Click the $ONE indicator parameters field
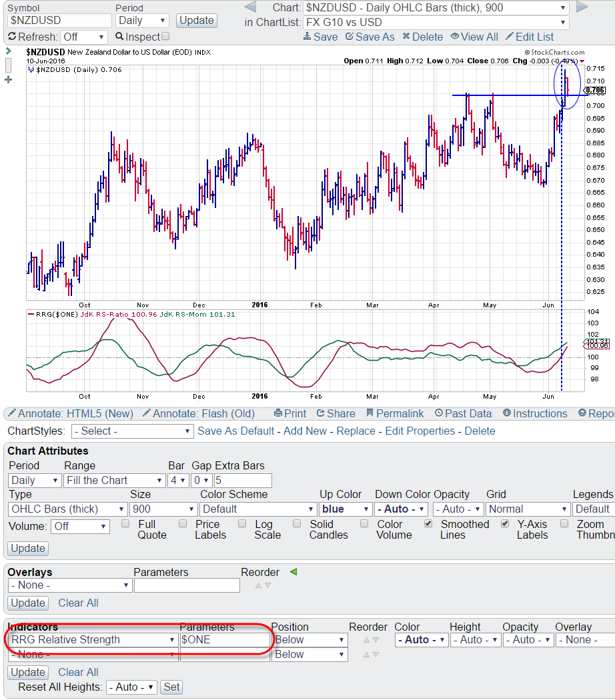 (224, 639)
